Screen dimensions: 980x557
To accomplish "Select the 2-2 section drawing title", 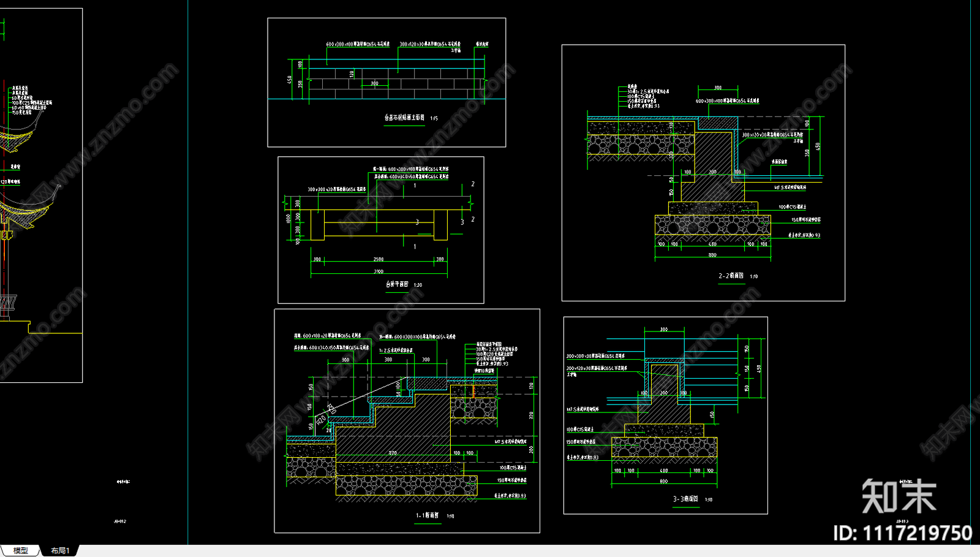I will click(x=731, y=276).
